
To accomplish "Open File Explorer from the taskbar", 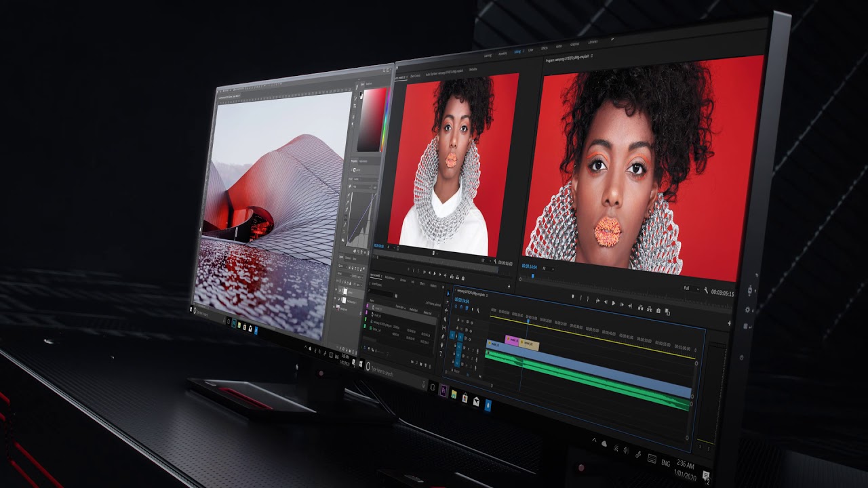I will [x=454, y=393].
